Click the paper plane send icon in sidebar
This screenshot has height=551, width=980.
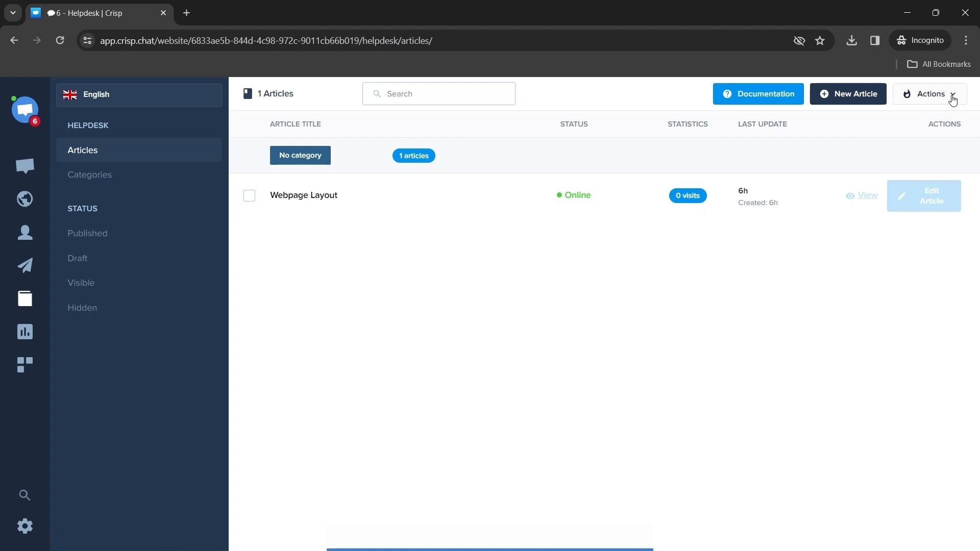click(25, 264)
